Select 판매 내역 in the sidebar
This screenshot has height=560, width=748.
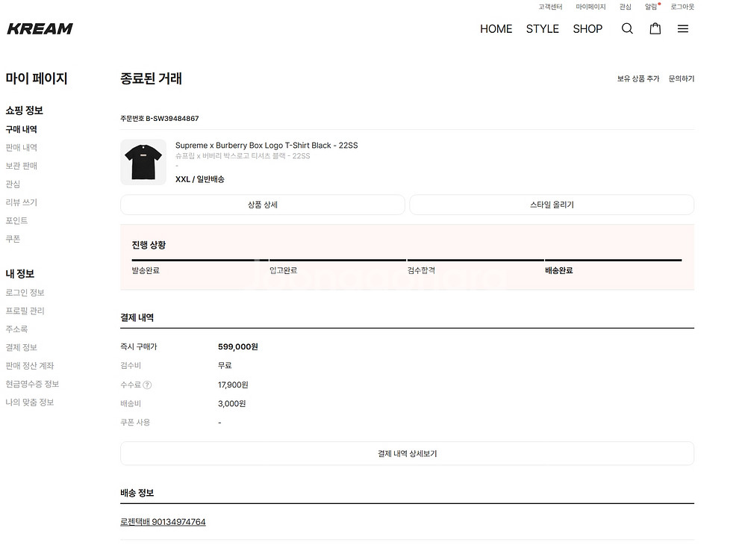click(21, 148)
